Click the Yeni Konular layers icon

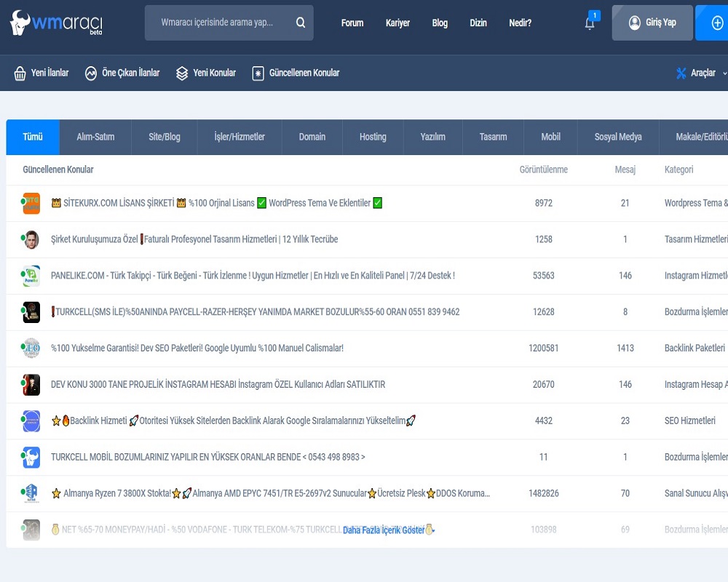coord(182,73)
